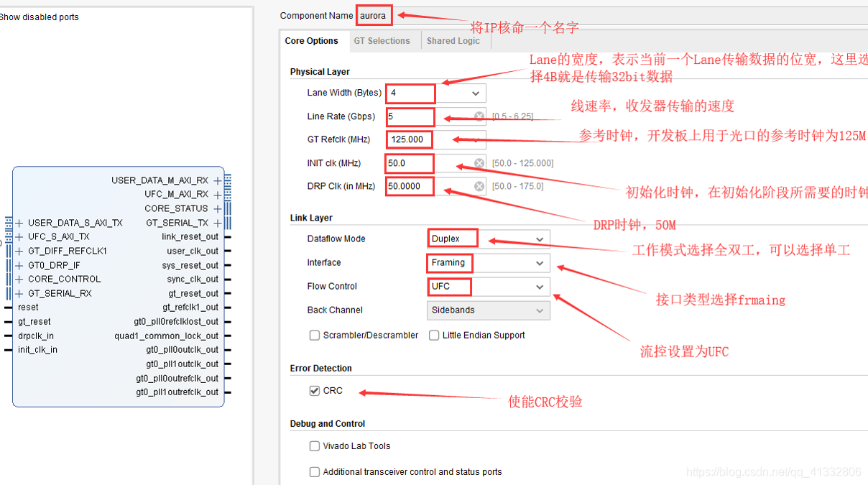Click the Show disabled ports label
The width and height of the screenshot is (868, 485).
[39, 17]
